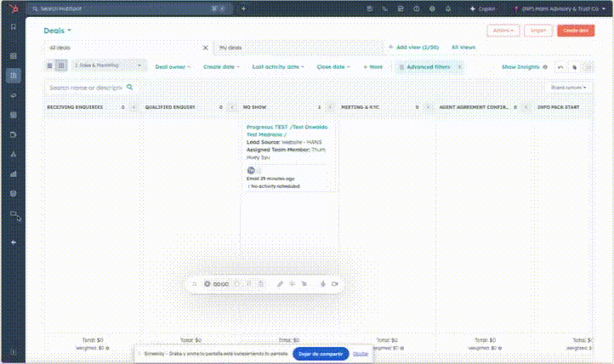The image size is (614, 364).
Task: Click the Dejar de compartir button
Action: click(321, 353)
